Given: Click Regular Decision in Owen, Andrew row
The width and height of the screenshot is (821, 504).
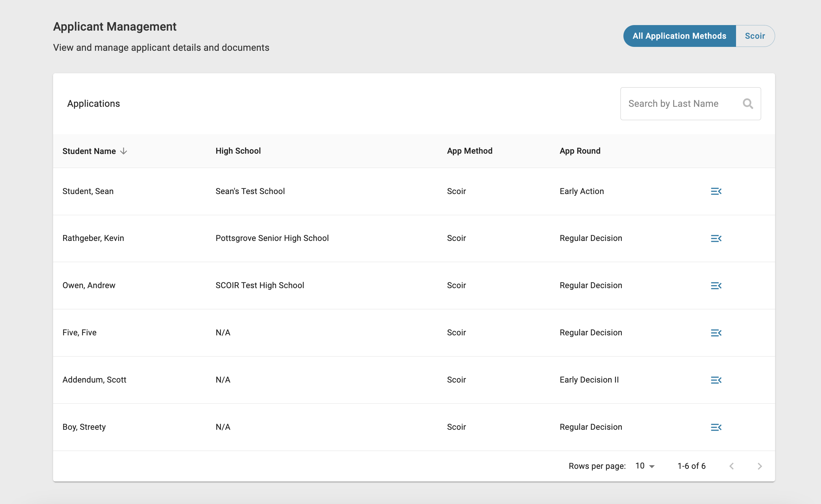Looking at the screenshot, I should coord(591,285).
